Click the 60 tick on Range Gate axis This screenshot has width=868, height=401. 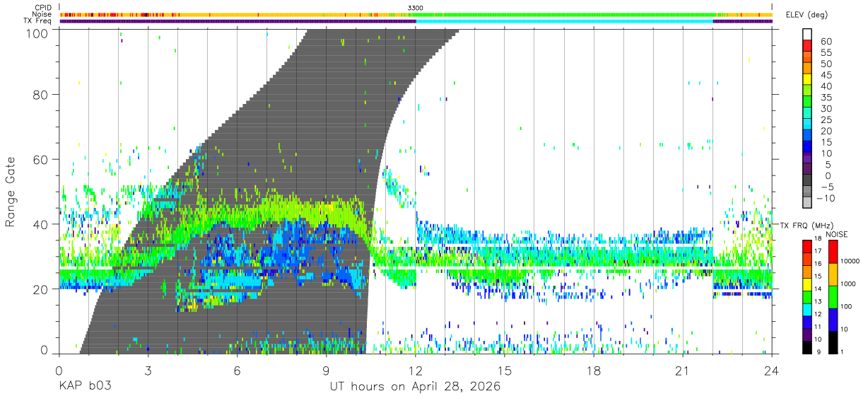tap(42, 159)
